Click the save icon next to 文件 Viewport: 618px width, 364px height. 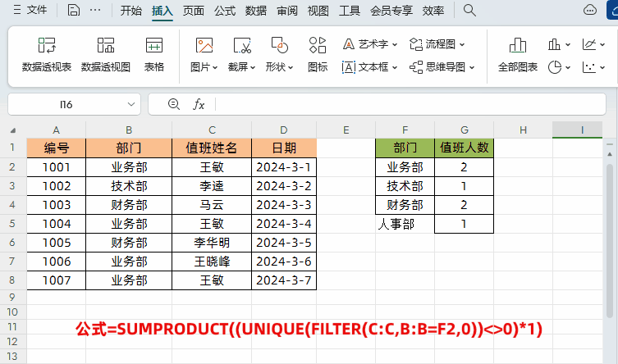point(74,10)
